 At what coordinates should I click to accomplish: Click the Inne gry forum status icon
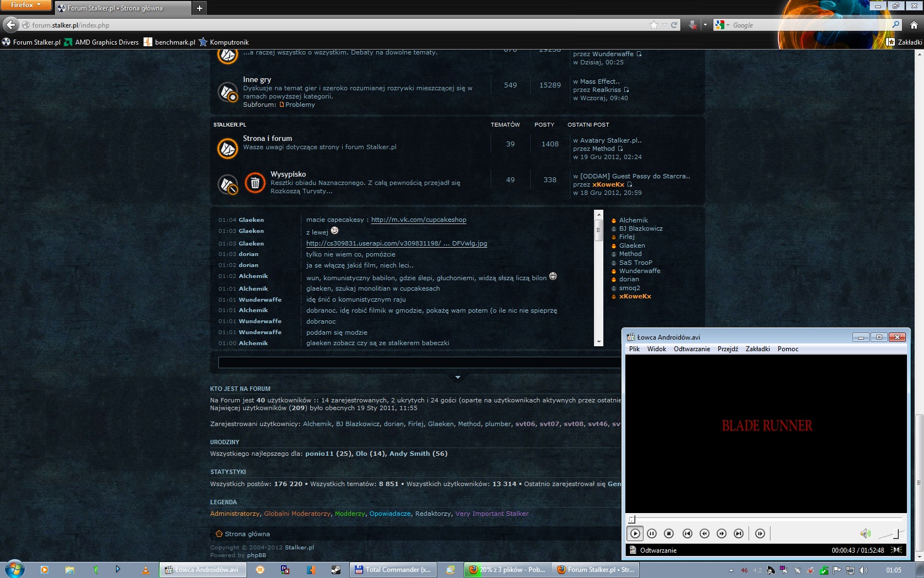tap(227, 92)
